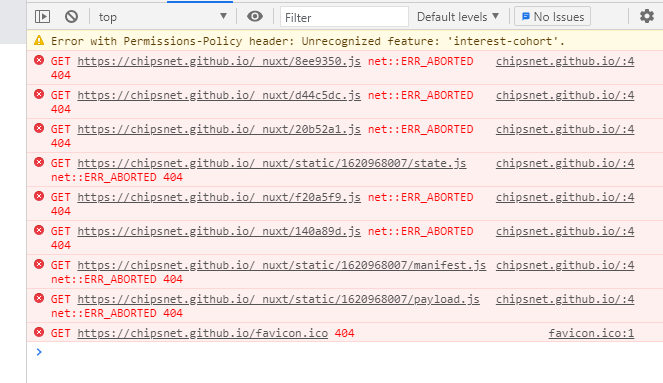663x383 pixels.
Task: Open the Default levels dropdown
Action: (458, 17)
